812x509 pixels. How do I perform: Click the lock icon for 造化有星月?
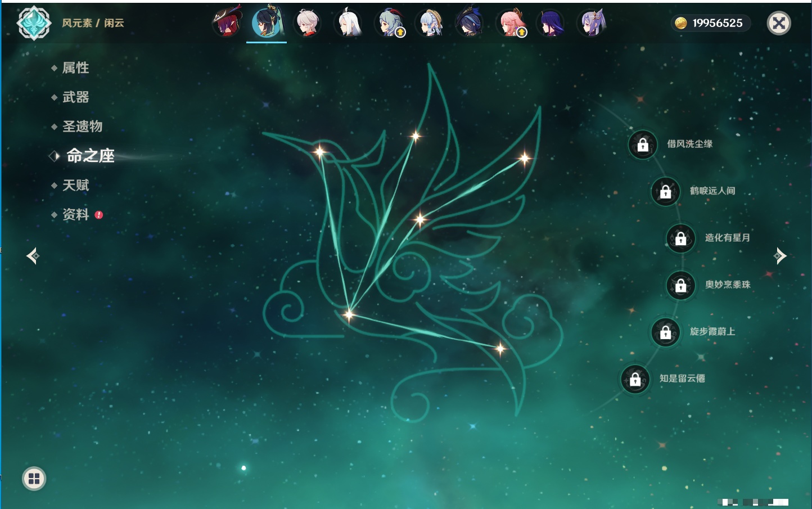click(681, 238)
